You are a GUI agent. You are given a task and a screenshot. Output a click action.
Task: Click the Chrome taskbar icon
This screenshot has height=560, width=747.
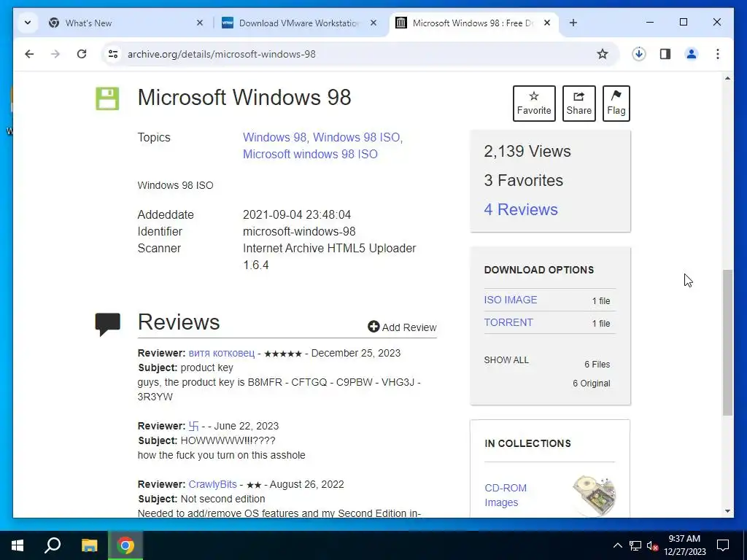[125, 545]
